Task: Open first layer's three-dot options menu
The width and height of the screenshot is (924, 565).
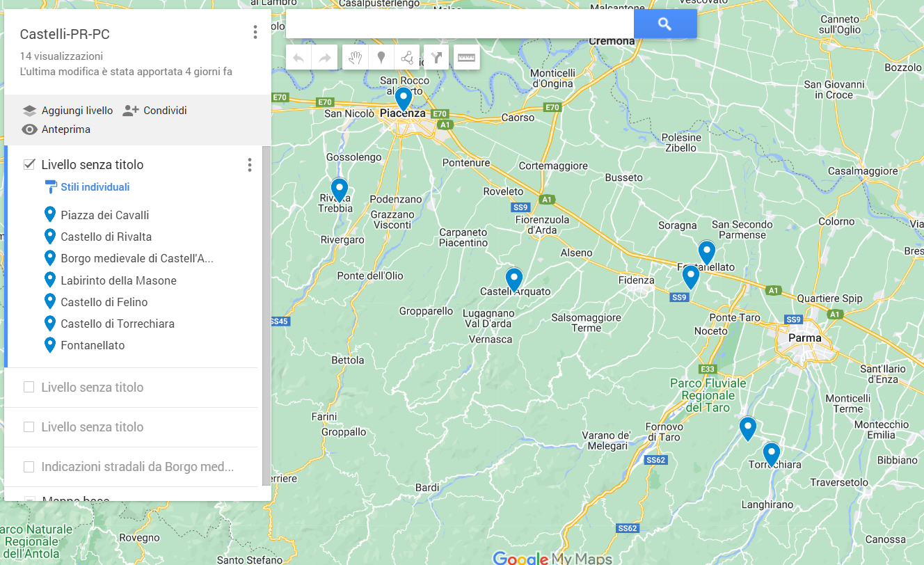Action: pos(250,165)
